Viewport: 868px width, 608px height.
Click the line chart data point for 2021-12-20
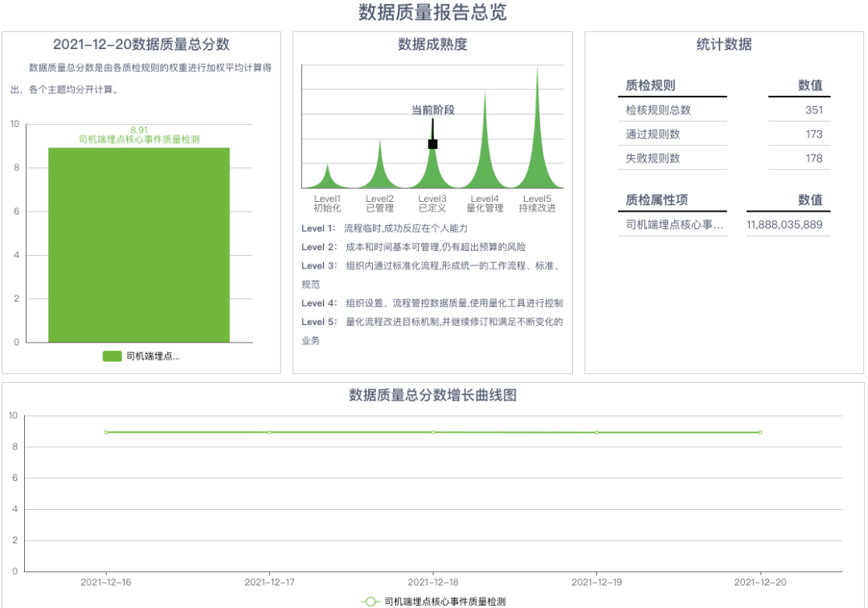(x=760, y=432)
